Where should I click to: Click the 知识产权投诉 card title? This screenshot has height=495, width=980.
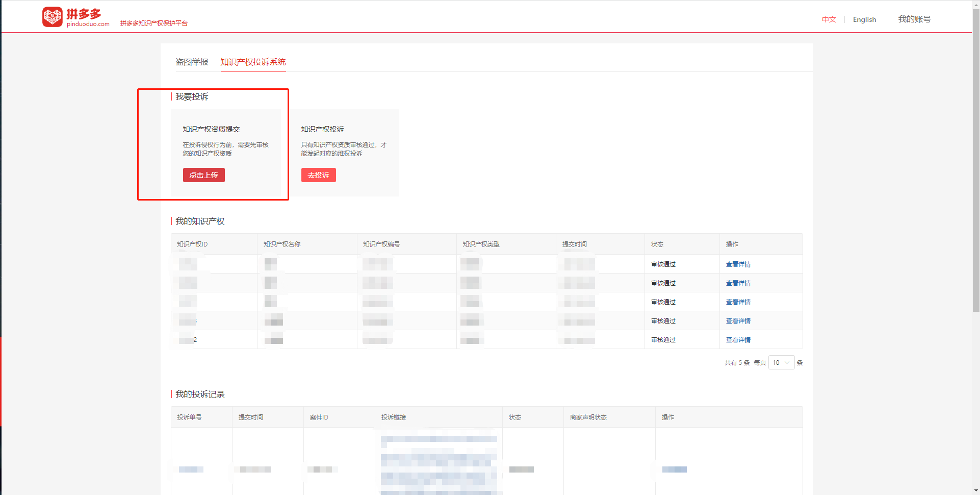[322, 129]
